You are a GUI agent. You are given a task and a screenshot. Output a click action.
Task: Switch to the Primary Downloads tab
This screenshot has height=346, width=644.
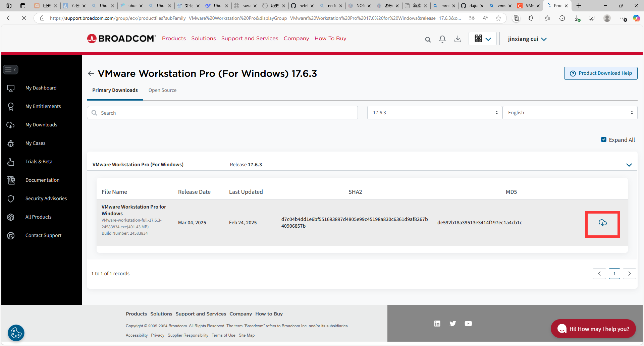[x=115, y=90]
